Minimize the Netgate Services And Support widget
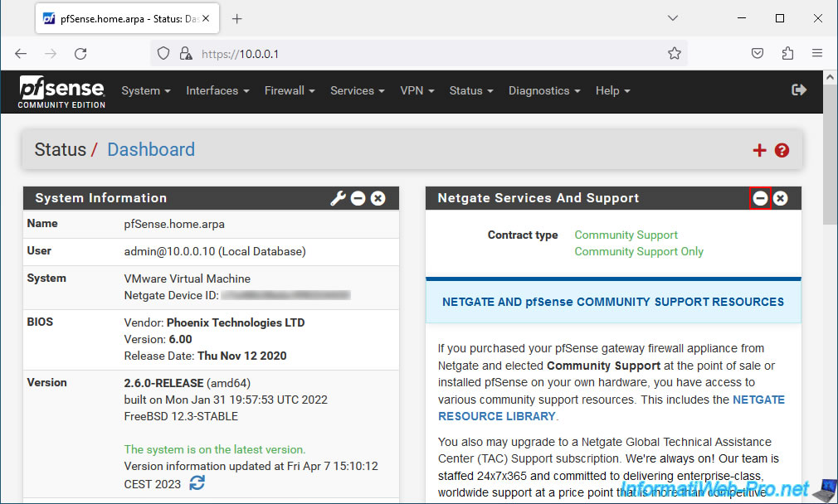 (x=760, y=198)
